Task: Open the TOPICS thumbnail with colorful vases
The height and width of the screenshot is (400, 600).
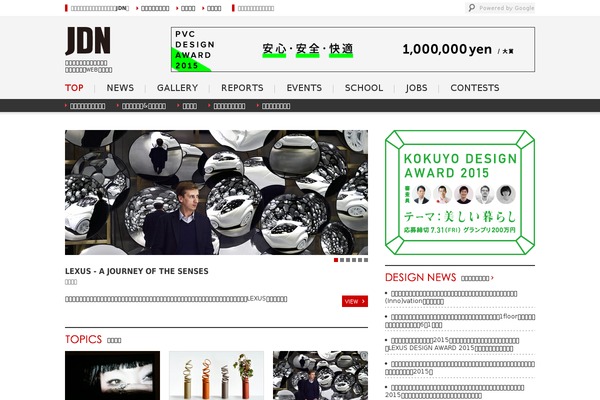Action: [x=216, y=376]
